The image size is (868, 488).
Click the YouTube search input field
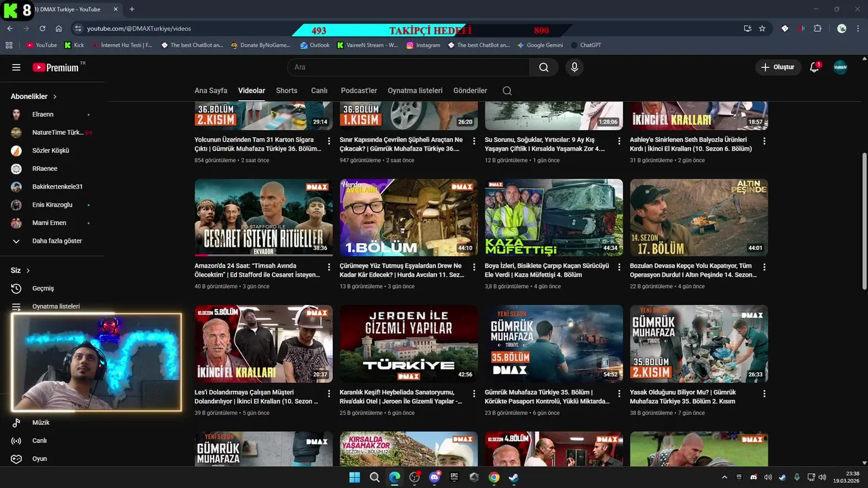pyautogui.click(x=408, y=67)
